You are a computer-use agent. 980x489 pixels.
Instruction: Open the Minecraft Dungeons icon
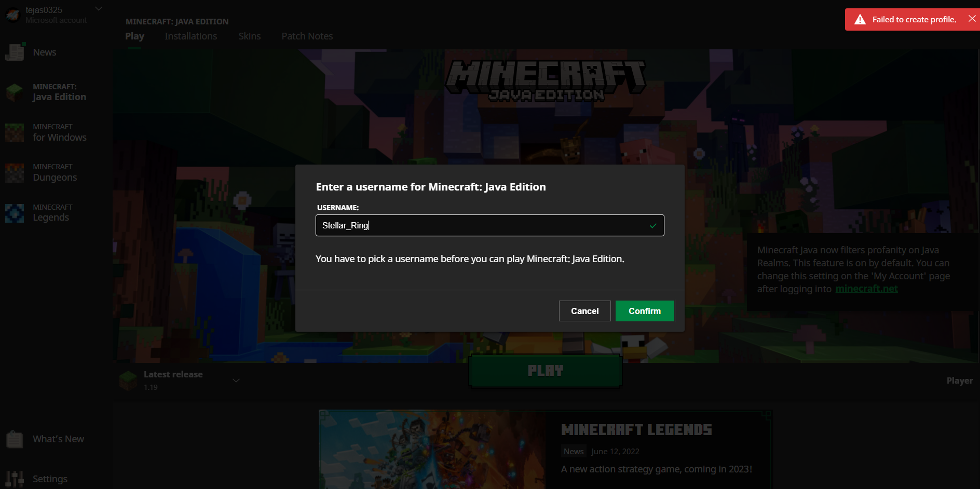(x=15, y=173)
